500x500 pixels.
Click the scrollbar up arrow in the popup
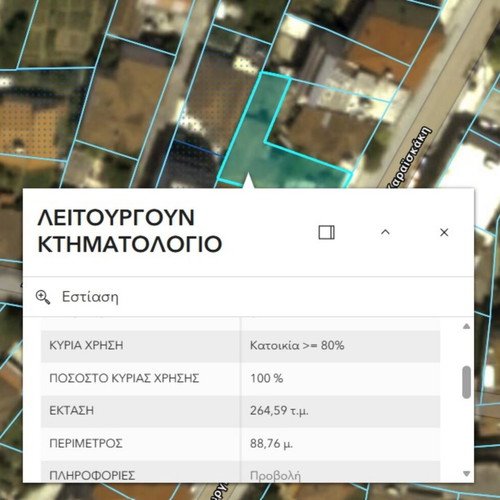[467, 326]
